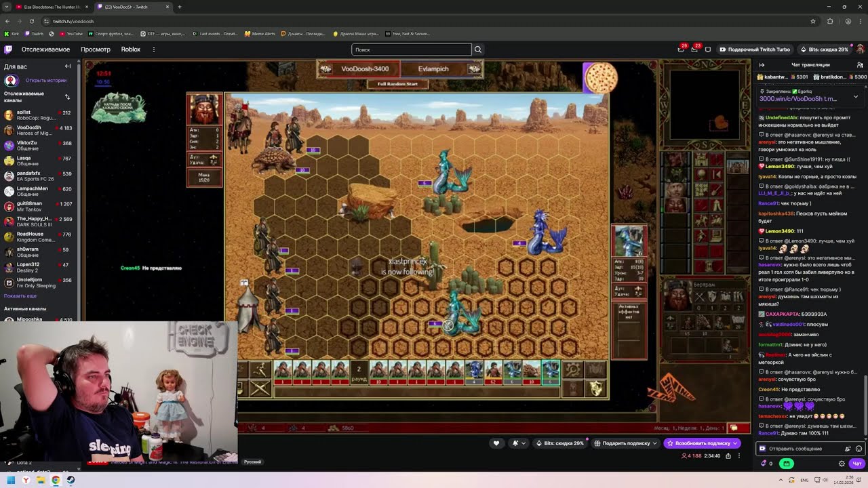The width and height of the screenshot is (868, 488).
Task: Claim the green channel points bonus
Action: (x=787, y=464)
